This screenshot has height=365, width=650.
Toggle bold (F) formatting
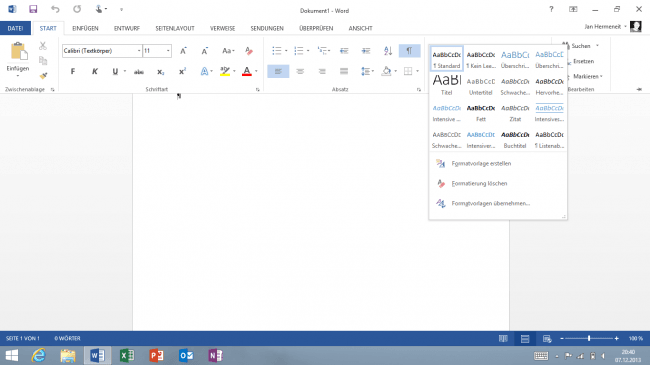tap(73, 72)
